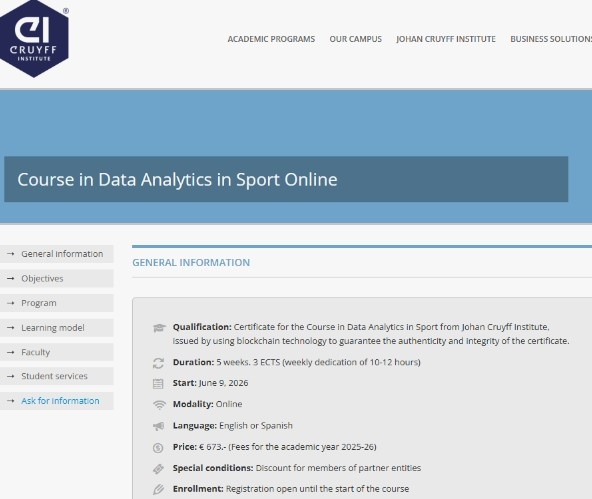The image size is (592, 499).
Task: Open Student services section
Action: [57, 376]
